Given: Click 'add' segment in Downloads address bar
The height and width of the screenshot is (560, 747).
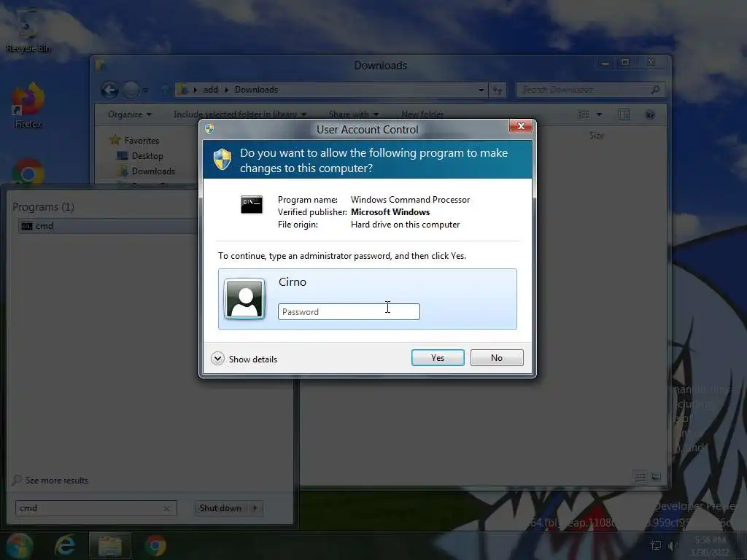Looking at the screenshot, I should [x=210, y=90].
